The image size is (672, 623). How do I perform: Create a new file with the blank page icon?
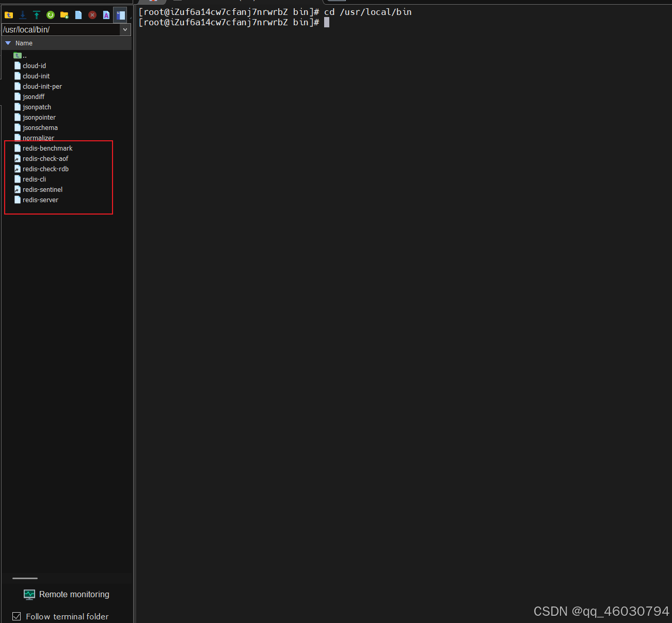coord(78,15)
